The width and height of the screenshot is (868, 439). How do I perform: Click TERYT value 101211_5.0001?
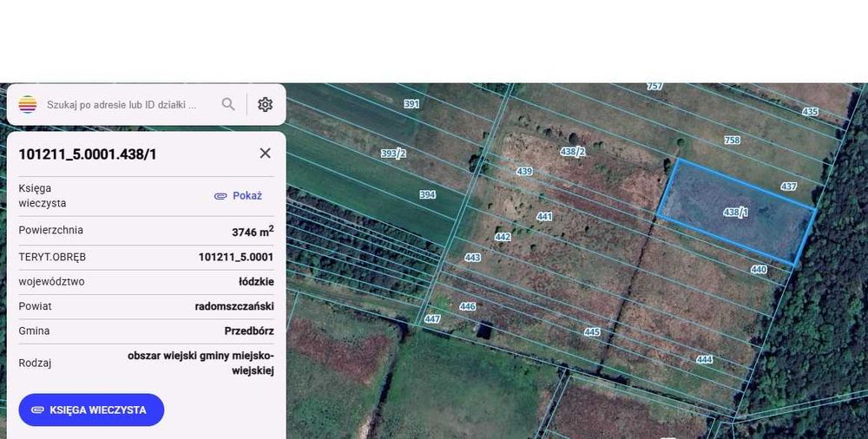tap(236, 257)
